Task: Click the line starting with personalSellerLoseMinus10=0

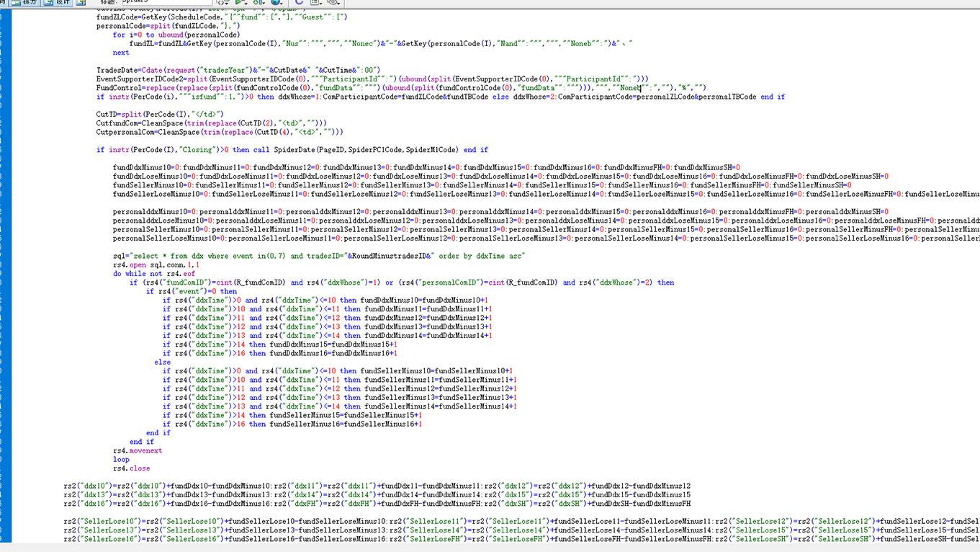Action: [547, 239]
